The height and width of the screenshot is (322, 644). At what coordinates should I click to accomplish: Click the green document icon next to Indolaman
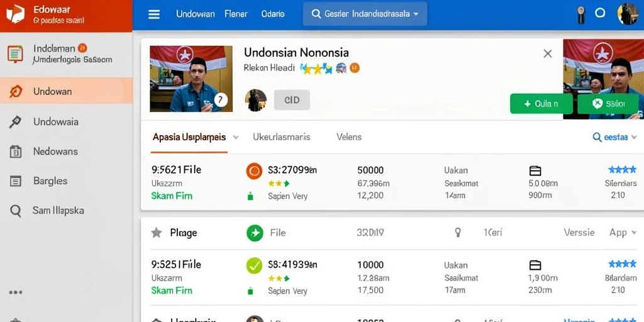coord(15,54)
